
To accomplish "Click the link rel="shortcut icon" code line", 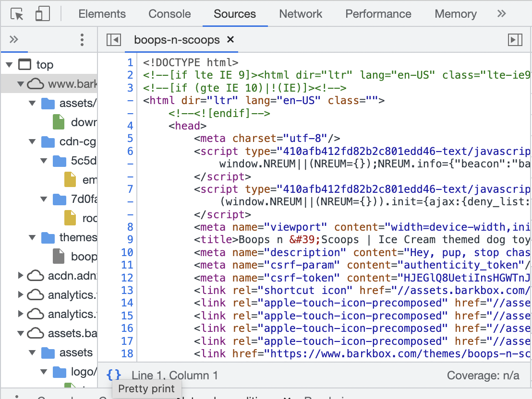I will tap(362, 290).
